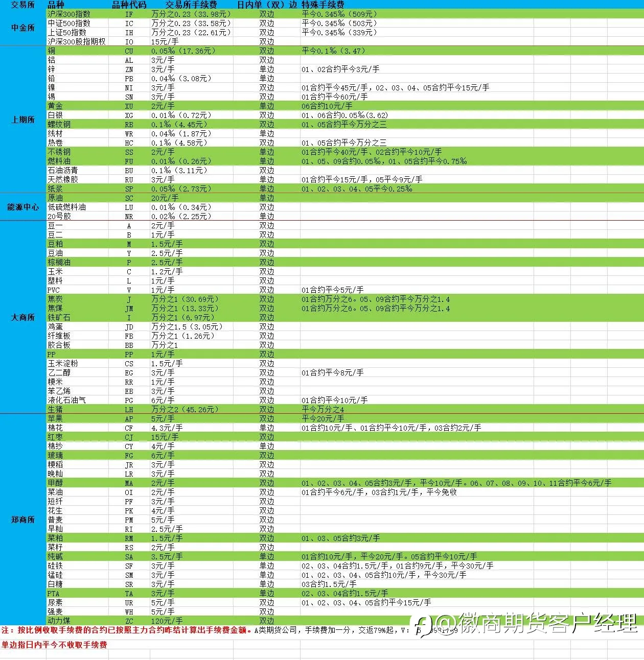Select the 上期所 exchange cell
Screen dimensions: 644x660
click(x=23, y=120)
